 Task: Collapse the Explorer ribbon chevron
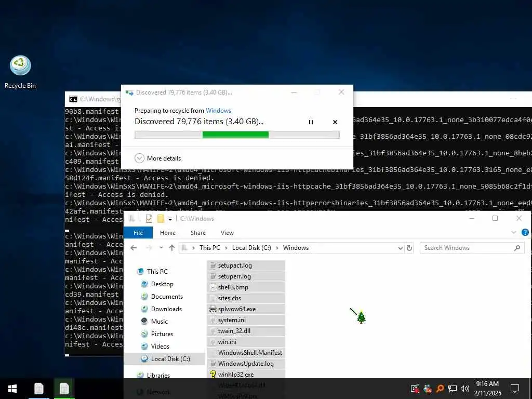pos(514,232)
